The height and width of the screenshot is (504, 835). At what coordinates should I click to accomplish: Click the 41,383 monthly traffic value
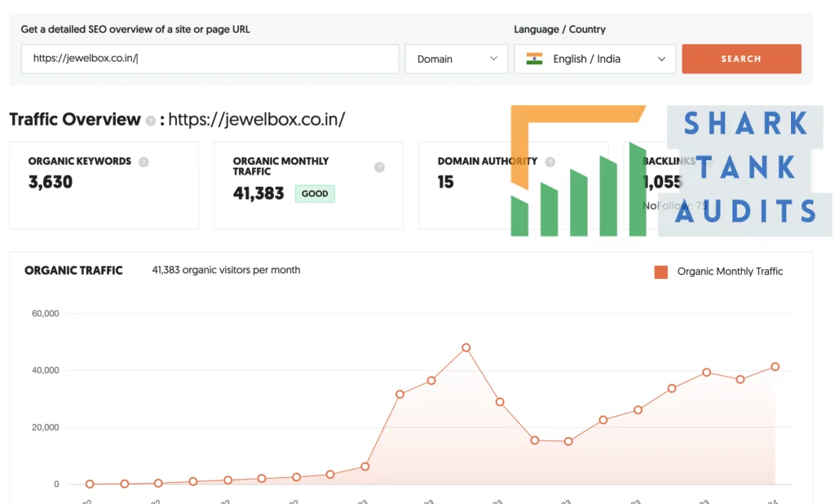point(258,193)
